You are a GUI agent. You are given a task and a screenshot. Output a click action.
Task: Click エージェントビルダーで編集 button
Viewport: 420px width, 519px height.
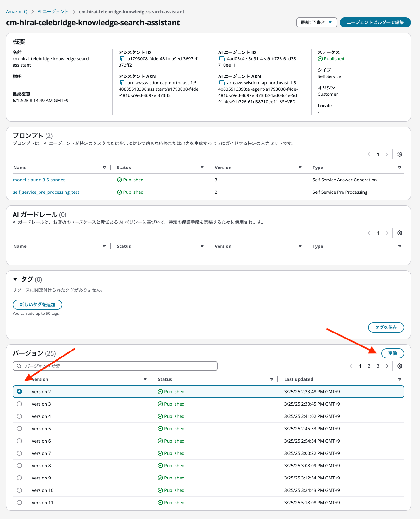(375, 22)
